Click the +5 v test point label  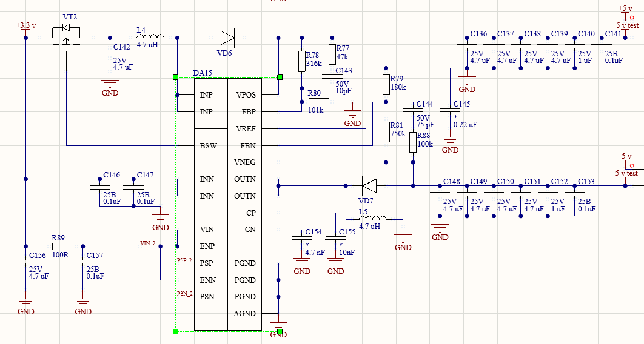tap(625, 25)
